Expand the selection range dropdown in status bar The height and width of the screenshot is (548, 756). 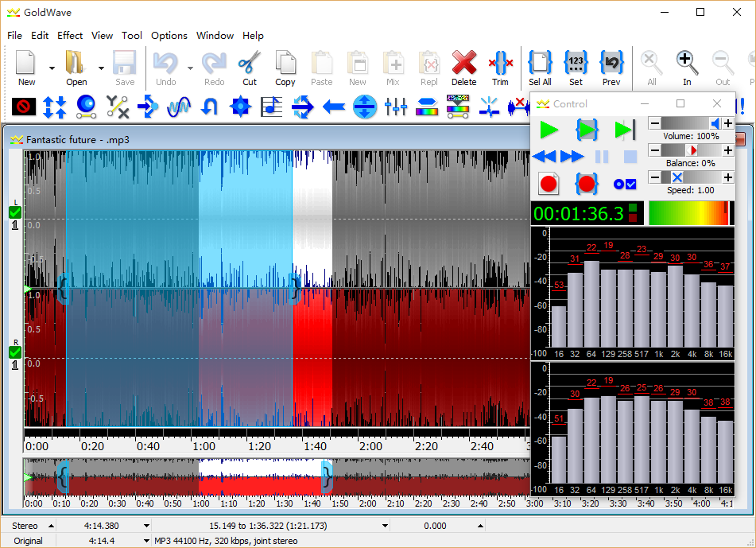(386, 526)
